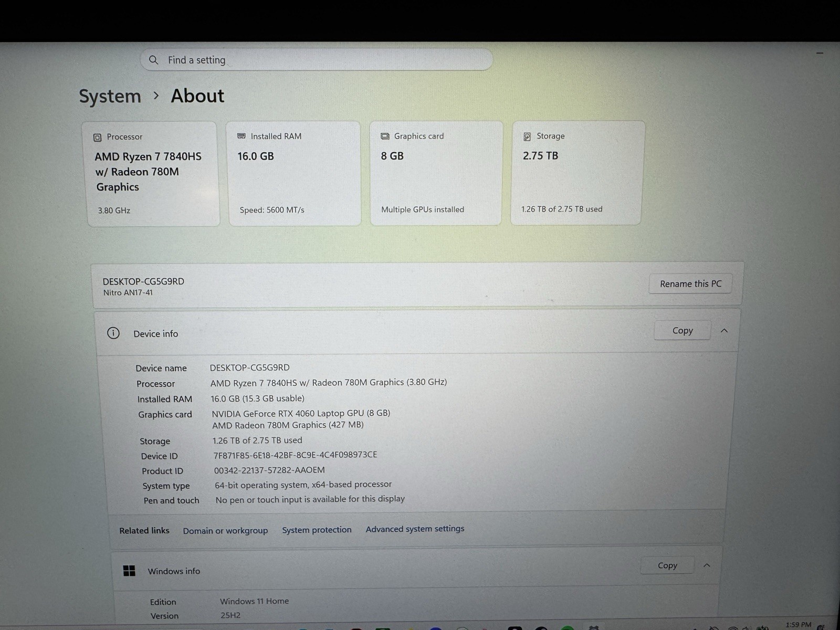Collapse the Device info section
The width and height of the screenshot is (840, 630).
pos(724,330)
